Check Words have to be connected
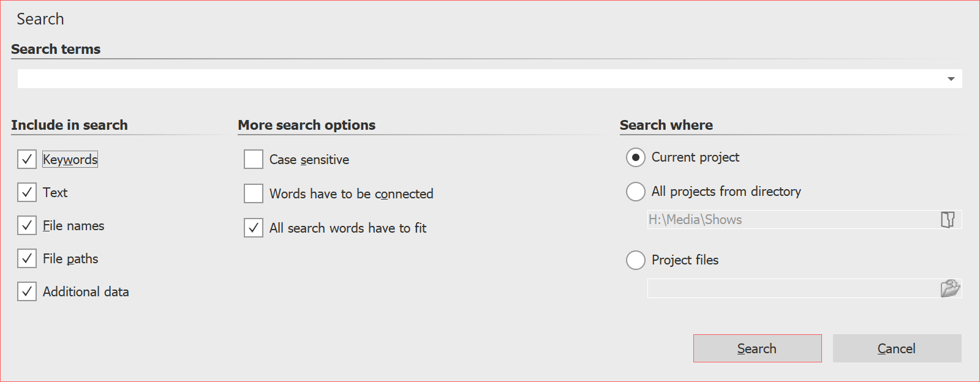The height and width of the screenshot is (382, 980). (x=253, y=193)
